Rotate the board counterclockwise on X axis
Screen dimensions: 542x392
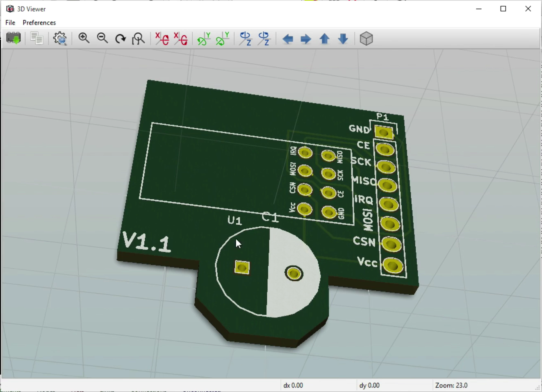coord(182,38)
